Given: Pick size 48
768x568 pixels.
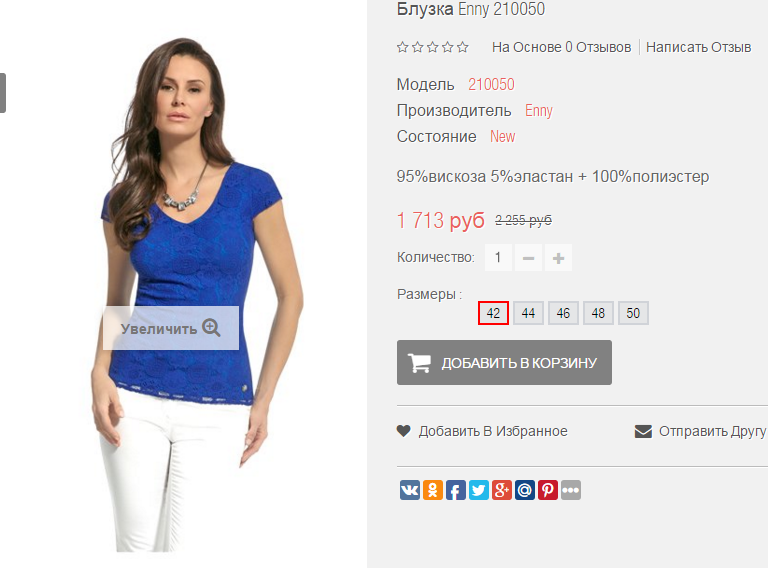Looking at the screenshot, I should tap(598, 313).
